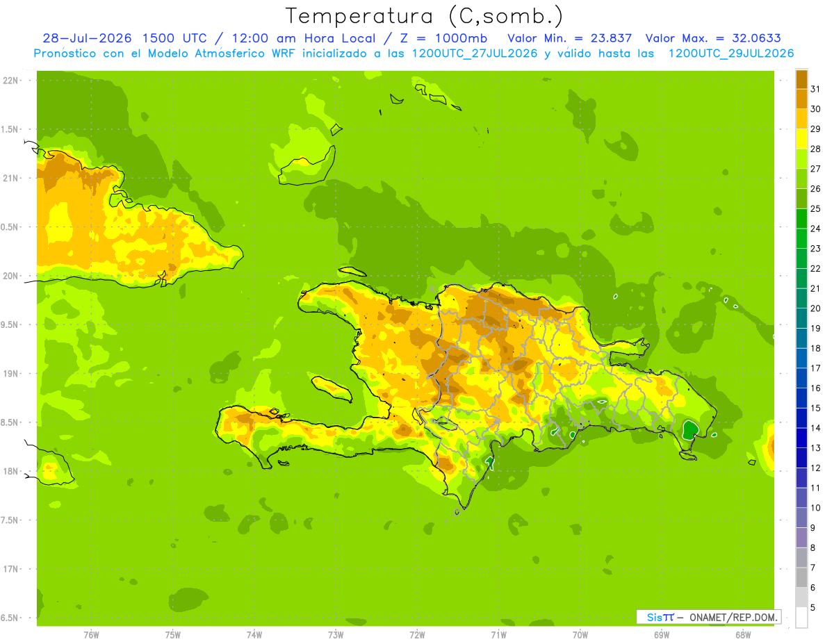
Task: Click the 68W longitude axis label
Action: pos(743,635)
